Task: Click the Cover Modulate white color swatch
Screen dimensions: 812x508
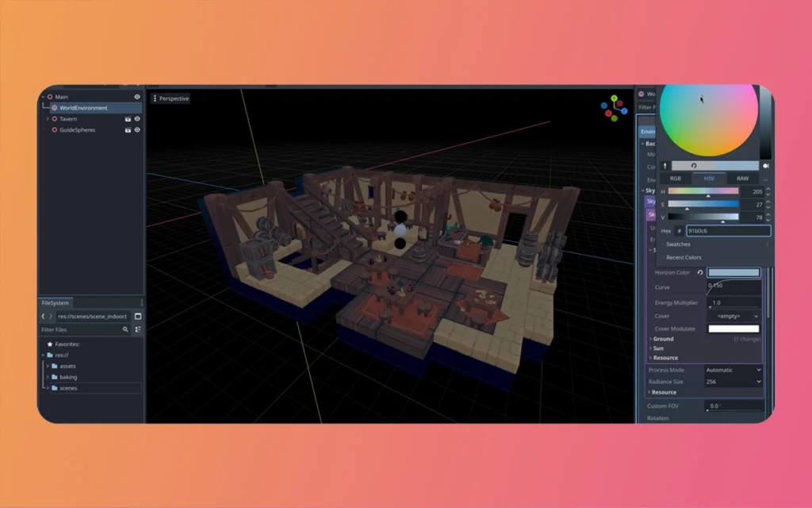Action: 733,329
